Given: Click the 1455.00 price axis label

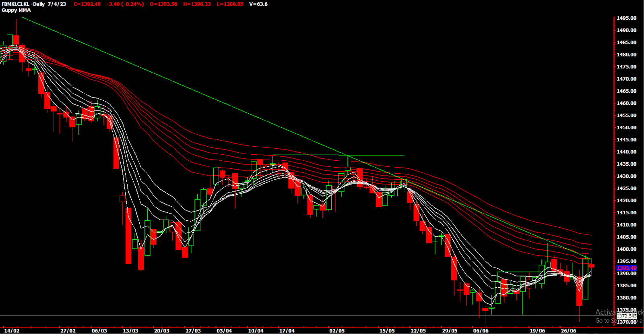Looking at the screenshot, I should coord(627,115).
